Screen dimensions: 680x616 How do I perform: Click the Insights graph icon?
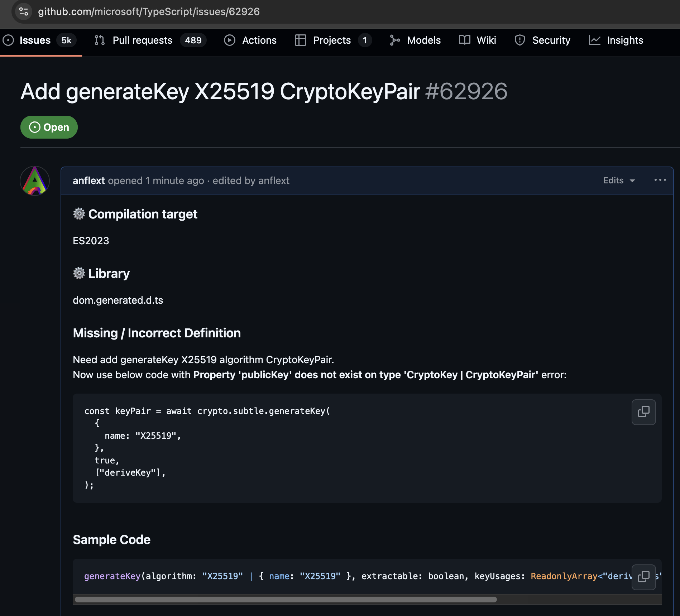[x=595, y=40]
